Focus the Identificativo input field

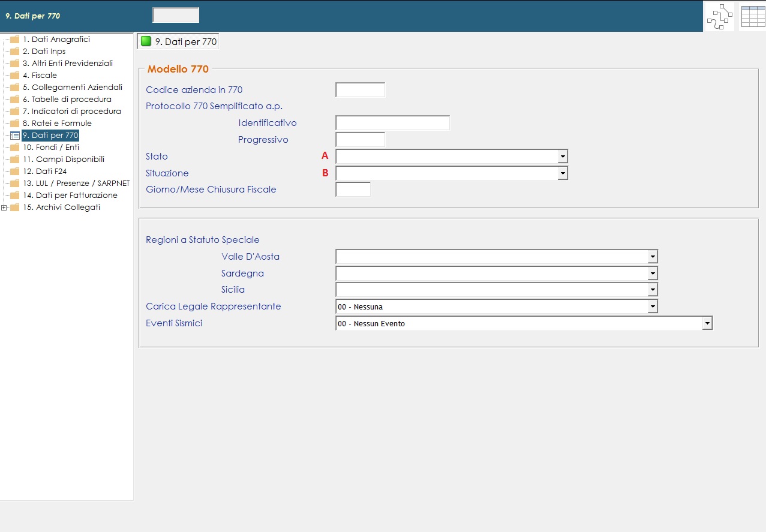392,123
